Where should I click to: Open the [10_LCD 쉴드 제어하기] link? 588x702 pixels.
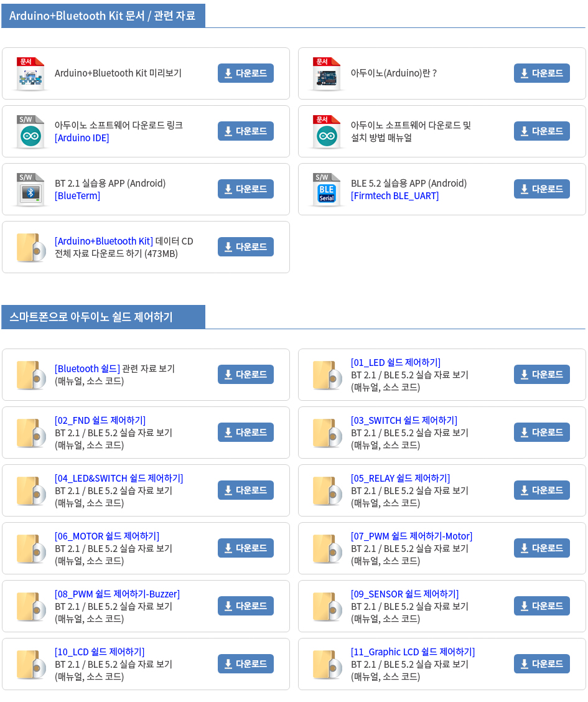pyautogui.click(x=100, y=652)
